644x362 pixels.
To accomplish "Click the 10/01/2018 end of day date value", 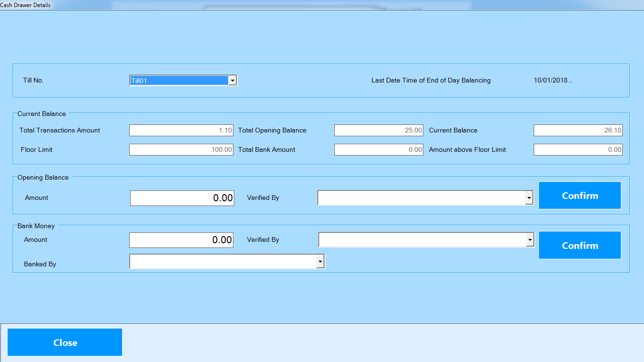I will 553,81.
